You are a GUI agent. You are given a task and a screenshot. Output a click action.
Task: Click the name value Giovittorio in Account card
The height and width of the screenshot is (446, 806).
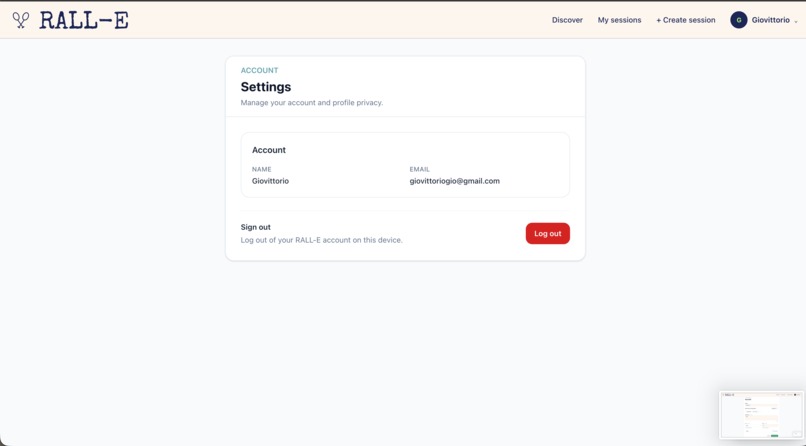pos(270,181)
